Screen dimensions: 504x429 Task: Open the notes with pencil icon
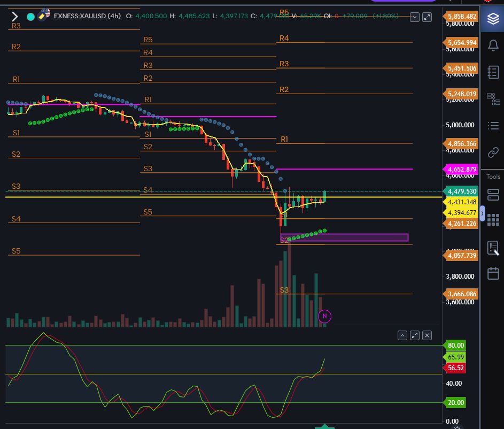click(493, 247)
